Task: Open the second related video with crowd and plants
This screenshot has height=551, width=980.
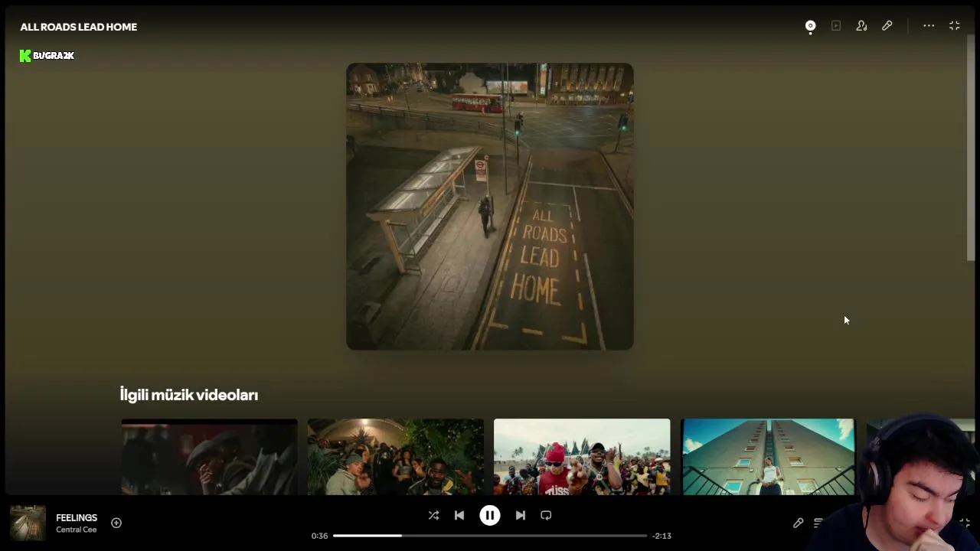Action: pyautogui.click(x=396, y=457)
